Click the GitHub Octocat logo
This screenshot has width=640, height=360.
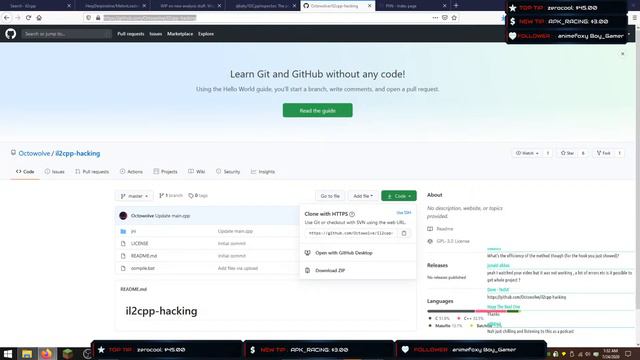pos(11,34)
